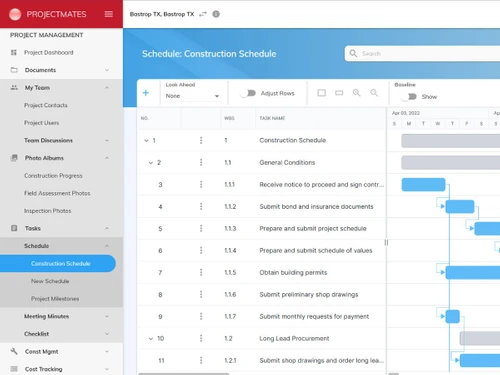Click the Gantt bar for Receive notice to proceed
This screenshot has width=500, height=375.
pos(423,184)
